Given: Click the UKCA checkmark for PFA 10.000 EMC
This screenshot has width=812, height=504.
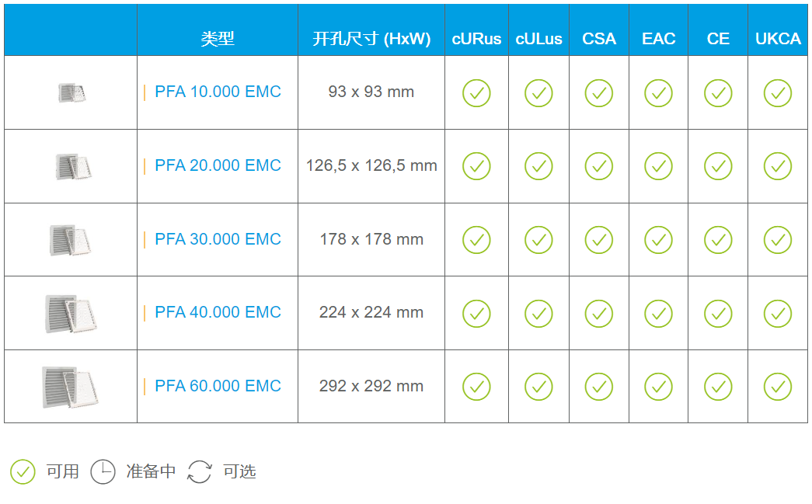Looking at the screenshot, I should point(778,93).
